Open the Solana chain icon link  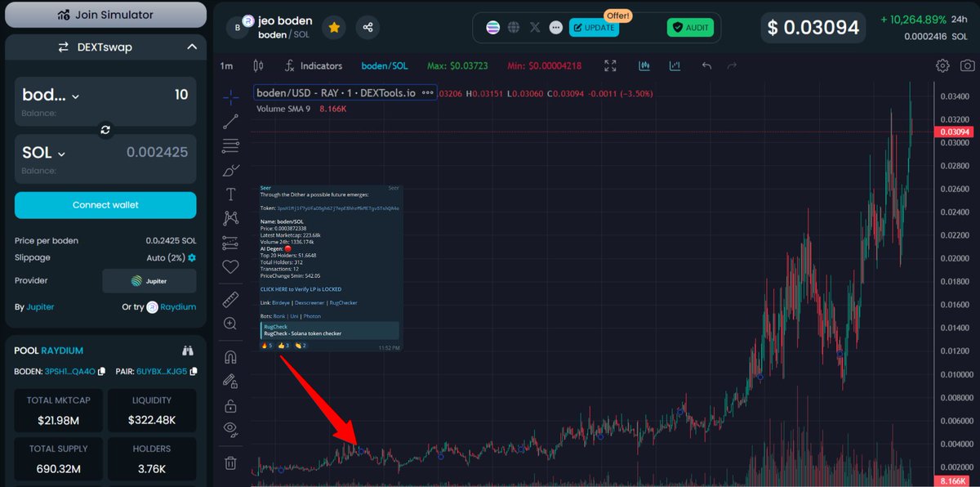pyautogui.click(x=492, y=27)
